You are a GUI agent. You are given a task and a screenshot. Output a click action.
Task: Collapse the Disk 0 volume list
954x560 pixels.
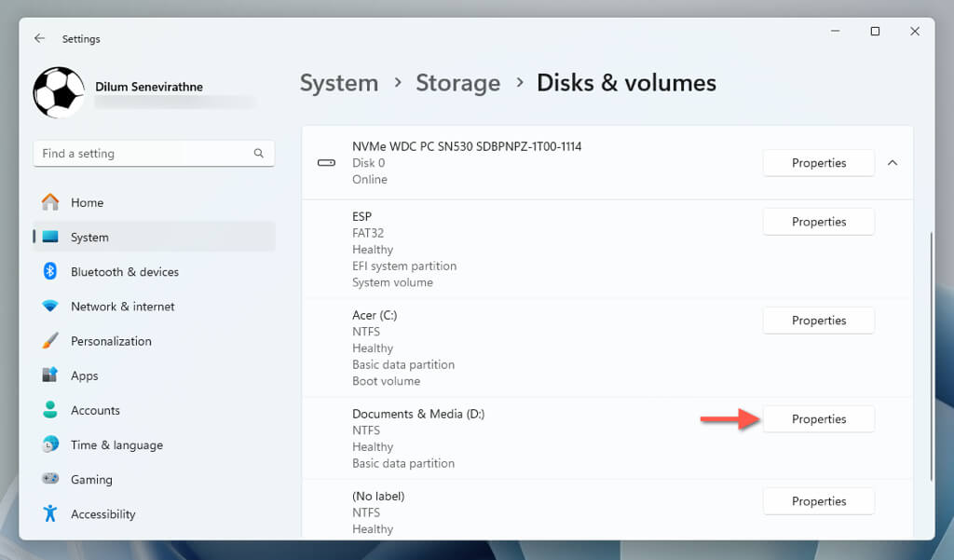[x=893, y=163]
